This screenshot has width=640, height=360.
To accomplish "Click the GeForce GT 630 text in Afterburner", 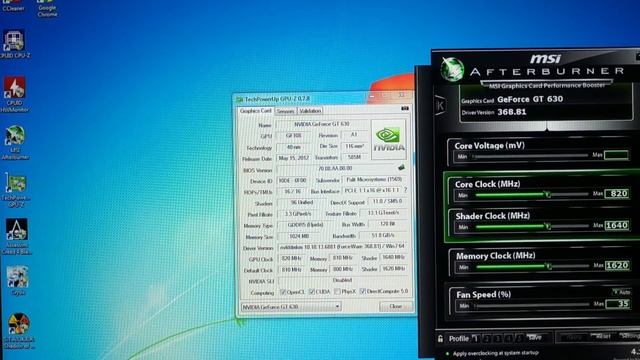I will click(x=530, y=99).
